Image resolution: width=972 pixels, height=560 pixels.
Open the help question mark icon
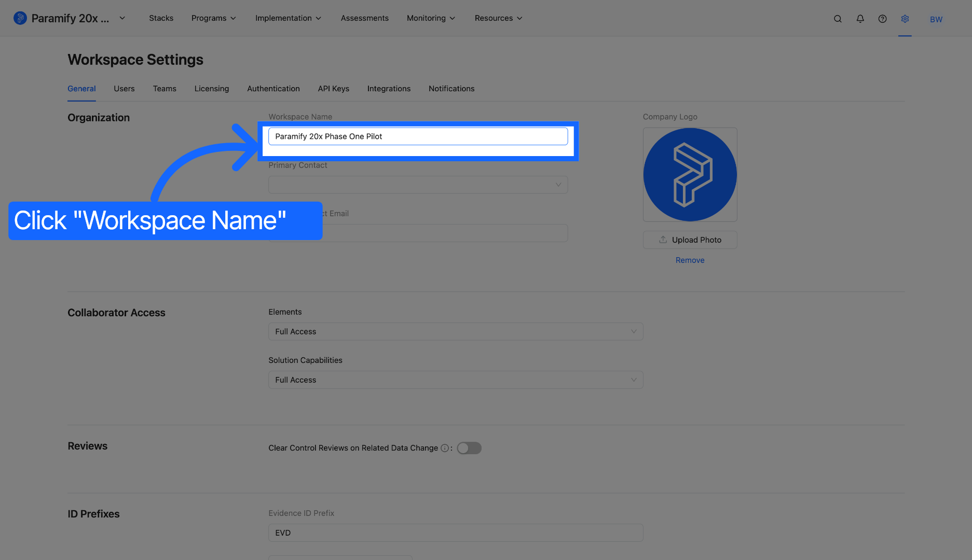[882, 19]
